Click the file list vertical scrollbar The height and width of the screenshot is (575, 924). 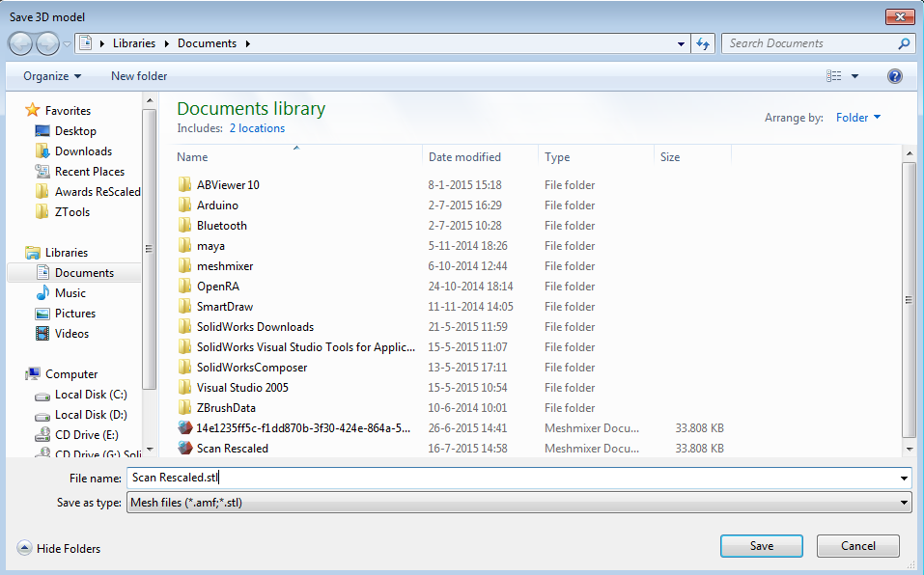909,299
